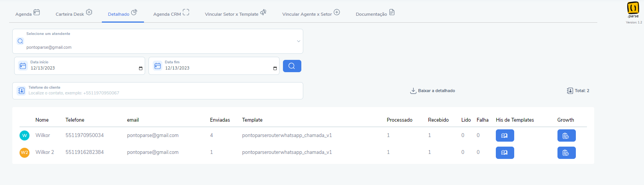Open His de Templates for Wilkor 2
The height and width of the screenshot is (185, 644).
click(505, 153)
